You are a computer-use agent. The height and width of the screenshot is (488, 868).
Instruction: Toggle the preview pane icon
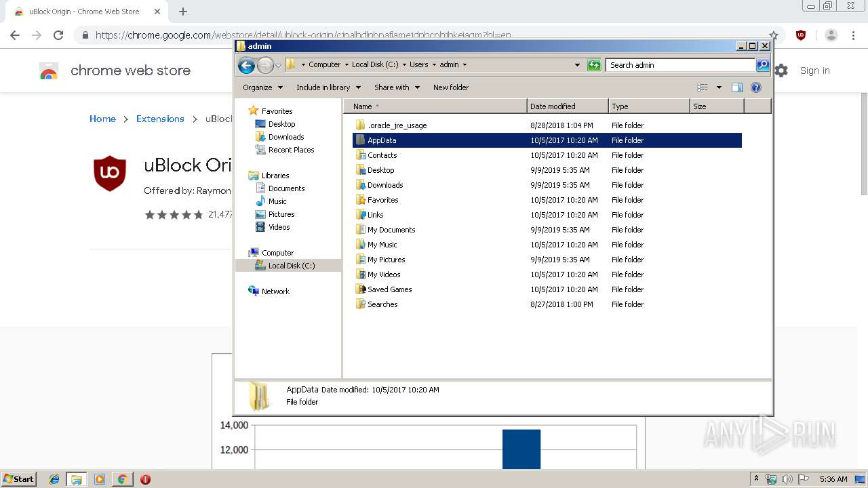[737, 87]
